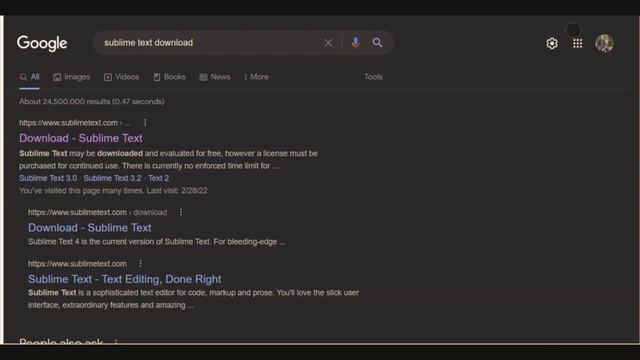
Task: Click the Sublime Text 4 current version snippet
Action: 157,242
